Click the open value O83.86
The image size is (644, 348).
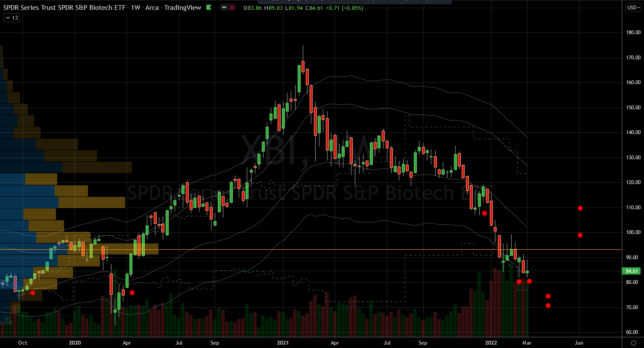click(x=252, y=8)
